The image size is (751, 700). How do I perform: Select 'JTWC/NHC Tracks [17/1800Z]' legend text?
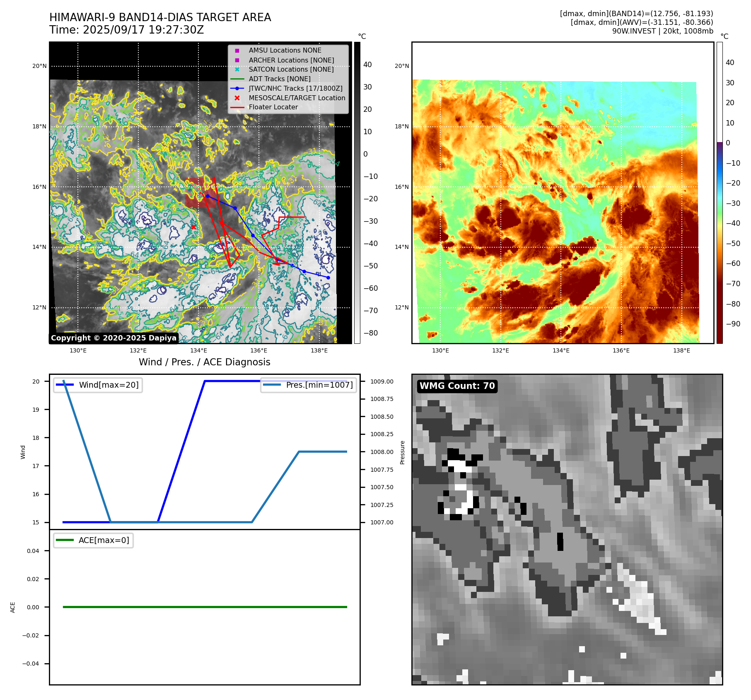coord(296,88)
